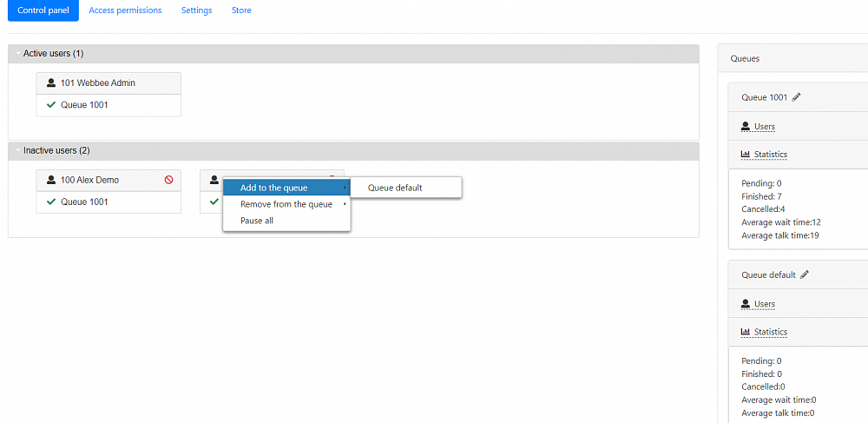Edit Queue 1001 via its pencil icon
This screenshot has width=868, height=423.
point(797,97)
